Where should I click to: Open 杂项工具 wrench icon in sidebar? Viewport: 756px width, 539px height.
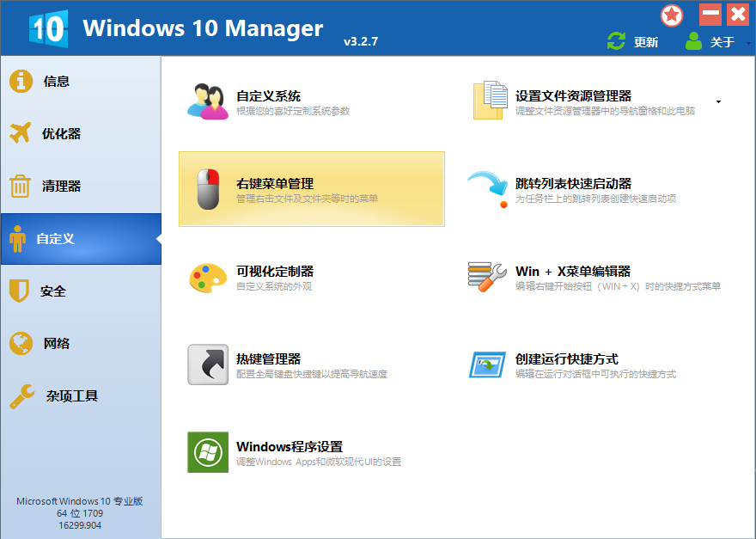pos(20,395)
